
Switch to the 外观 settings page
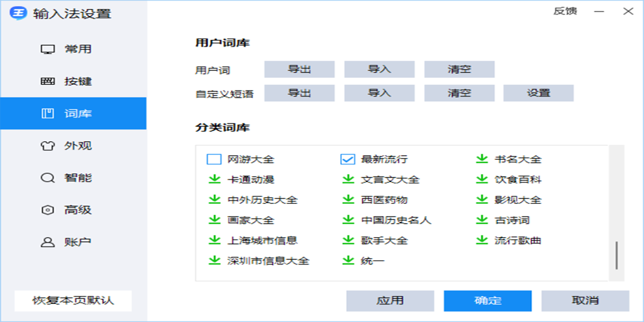pos(72,145)
